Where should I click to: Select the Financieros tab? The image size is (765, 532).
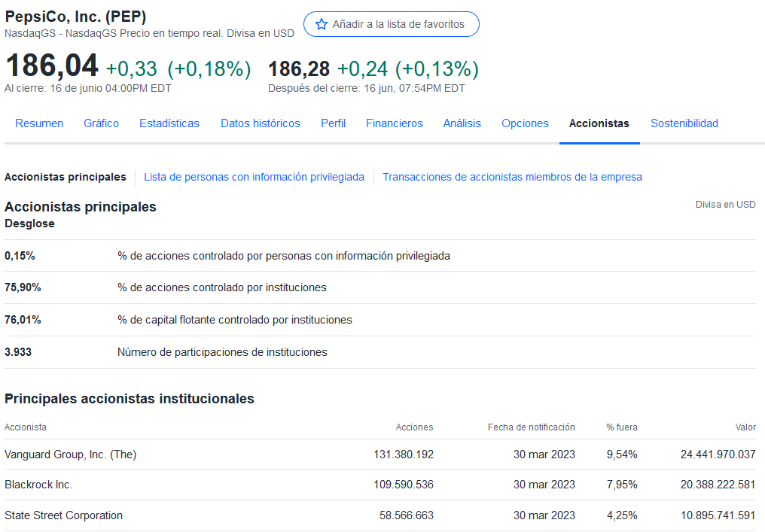(395, 123)
